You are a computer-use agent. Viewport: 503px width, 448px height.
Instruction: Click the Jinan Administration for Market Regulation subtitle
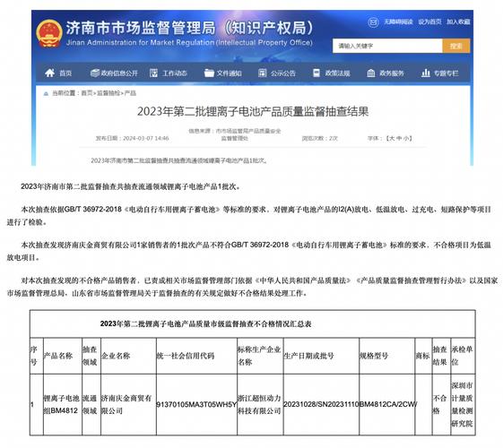[x=189, y=43]
